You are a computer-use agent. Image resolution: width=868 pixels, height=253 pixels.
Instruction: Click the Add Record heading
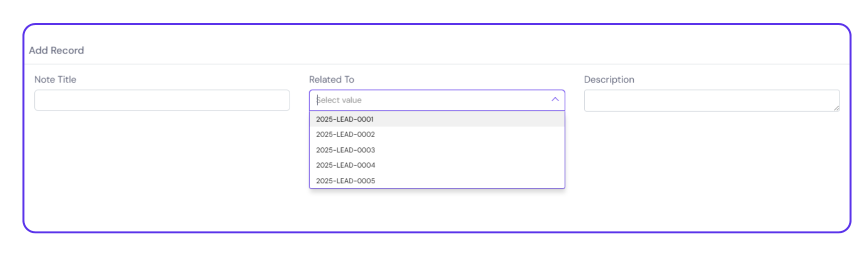[56, 50]
